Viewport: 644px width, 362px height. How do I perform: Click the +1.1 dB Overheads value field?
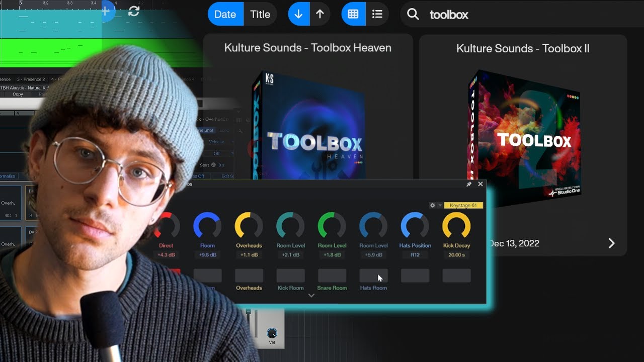[249, 255]
